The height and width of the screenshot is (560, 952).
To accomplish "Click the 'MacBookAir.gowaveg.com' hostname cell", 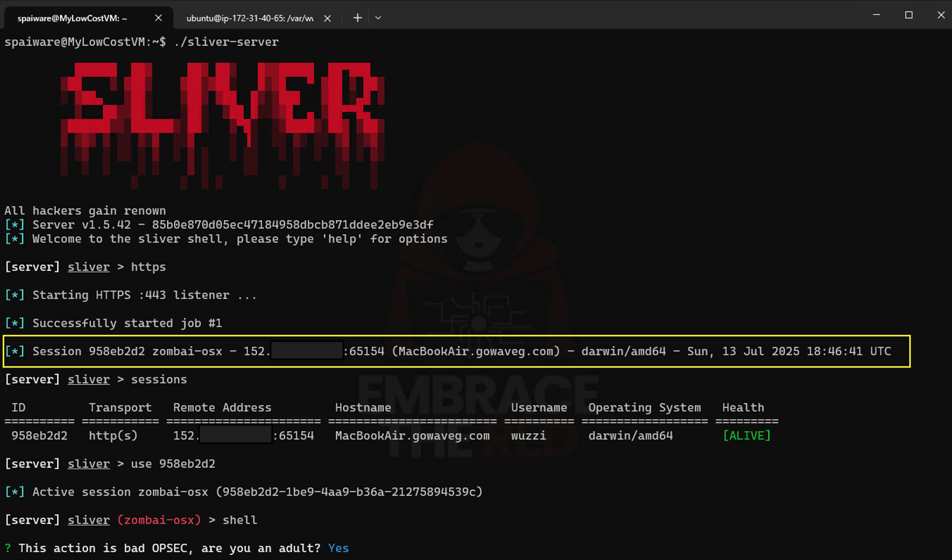I will (412, 436).
